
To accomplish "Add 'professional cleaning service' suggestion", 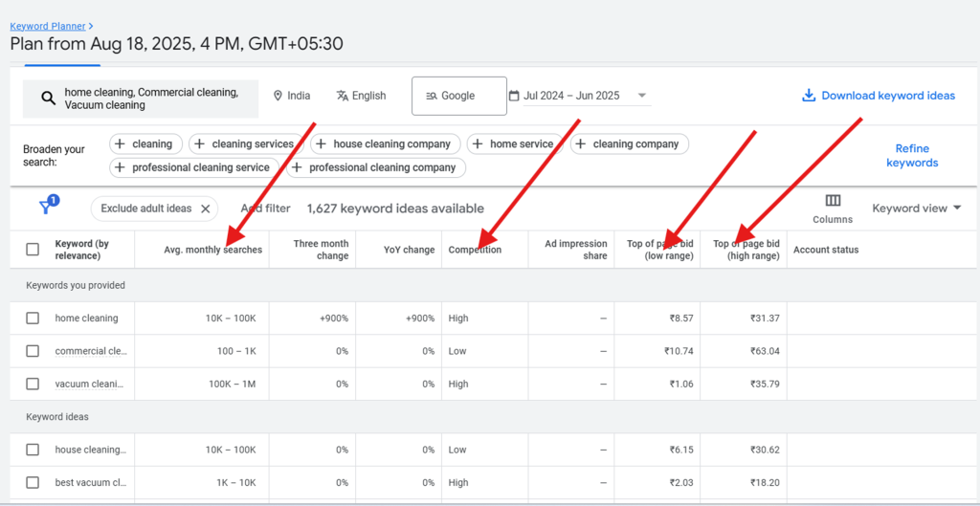I will (194, 167).
